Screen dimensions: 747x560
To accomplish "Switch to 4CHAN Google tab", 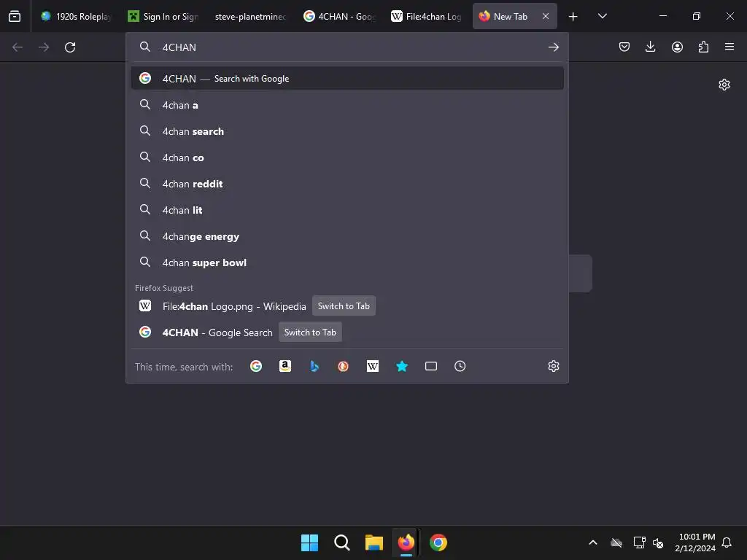I will pyautogui.click(x=340, y=16).
